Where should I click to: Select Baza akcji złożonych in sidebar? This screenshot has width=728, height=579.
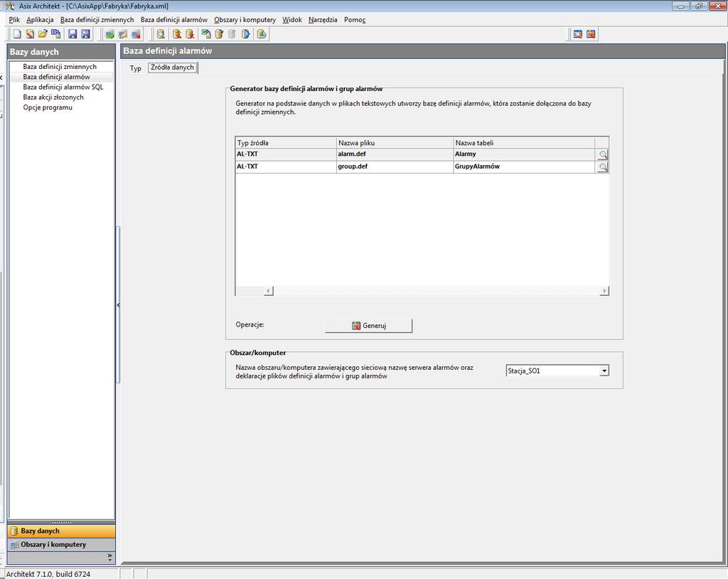pos(53,97)
